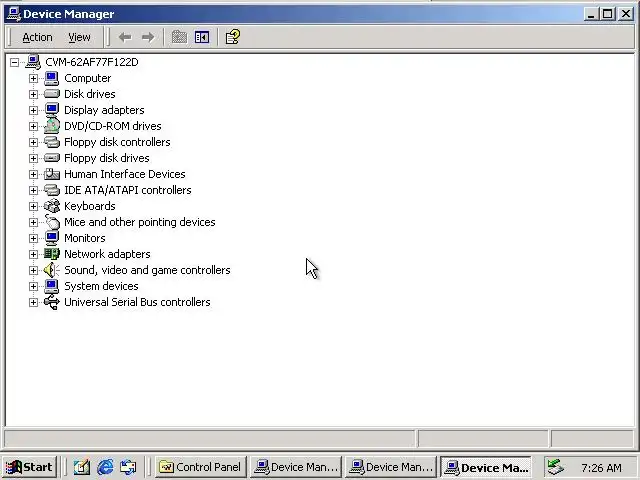Click the Keyboards icon
This screenshot has width=640, height=480.
coord(52,206)
